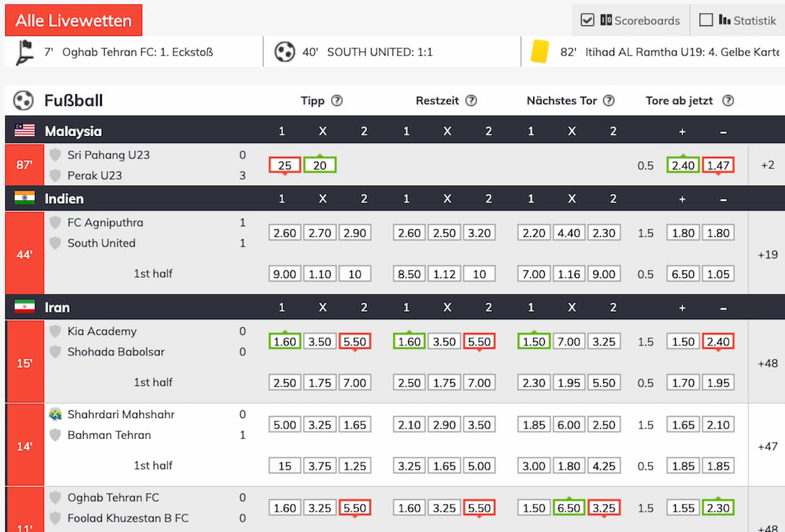Select Tipp 2 odds 2.90 for FC Agniputhra
This screenshot has width=785, height=532.
[x=355, y=233]
